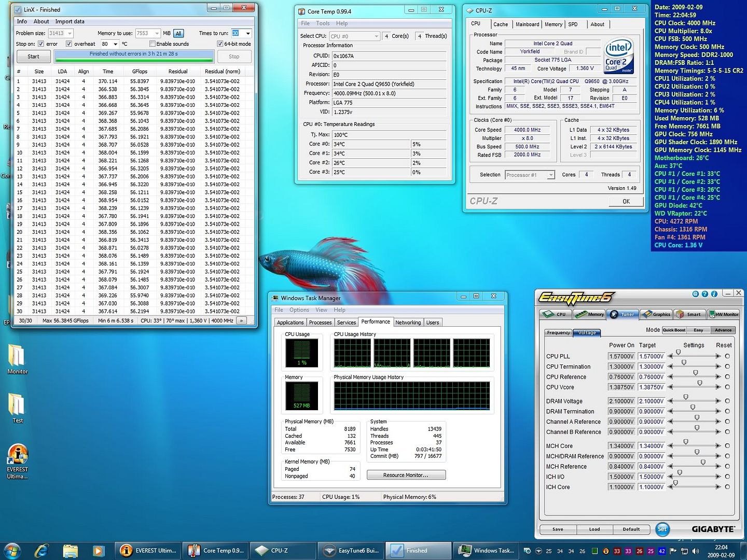Select the EVEREST Ultimate desktop shortcut
This screenshot has height=560, width=747.
pyautogui.click(x=17, y=461)
